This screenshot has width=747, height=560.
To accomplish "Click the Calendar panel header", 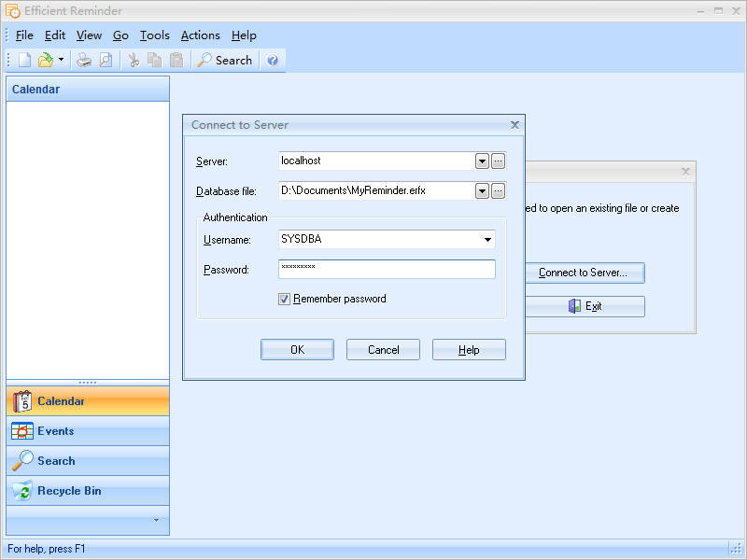I will click(88, 89).
